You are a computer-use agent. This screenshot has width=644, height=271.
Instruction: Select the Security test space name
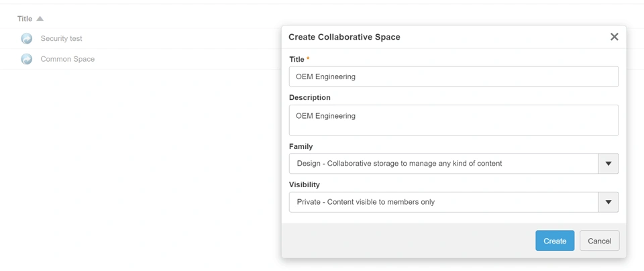pos(61,39)
